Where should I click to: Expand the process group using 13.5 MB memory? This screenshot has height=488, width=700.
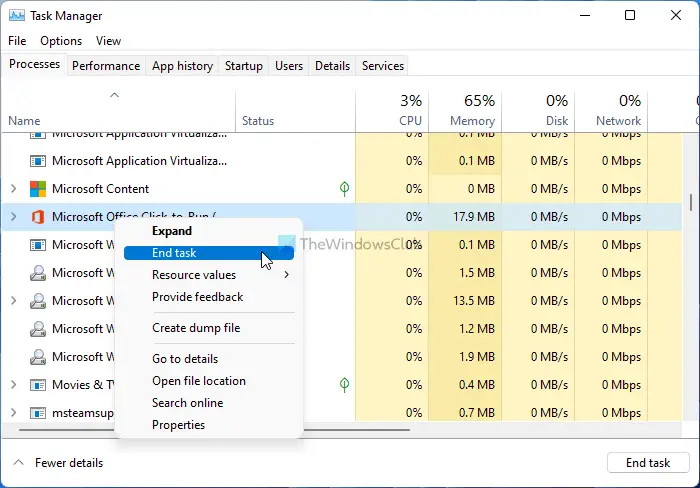pos(13,301)
